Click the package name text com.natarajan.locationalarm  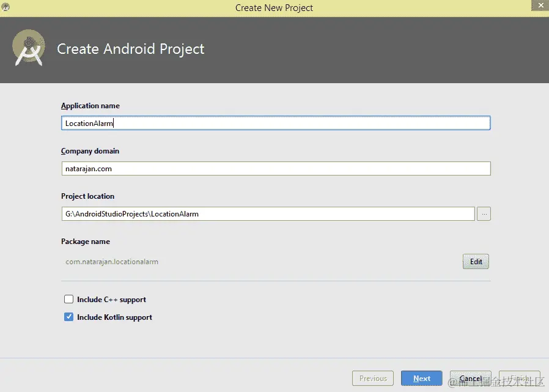point(112,262)
